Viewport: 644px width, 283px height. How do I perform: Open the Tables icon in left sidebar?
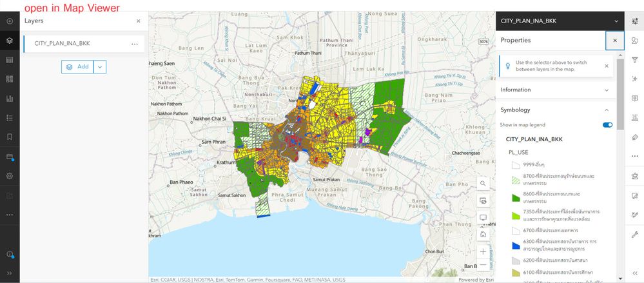coord(10,60)
